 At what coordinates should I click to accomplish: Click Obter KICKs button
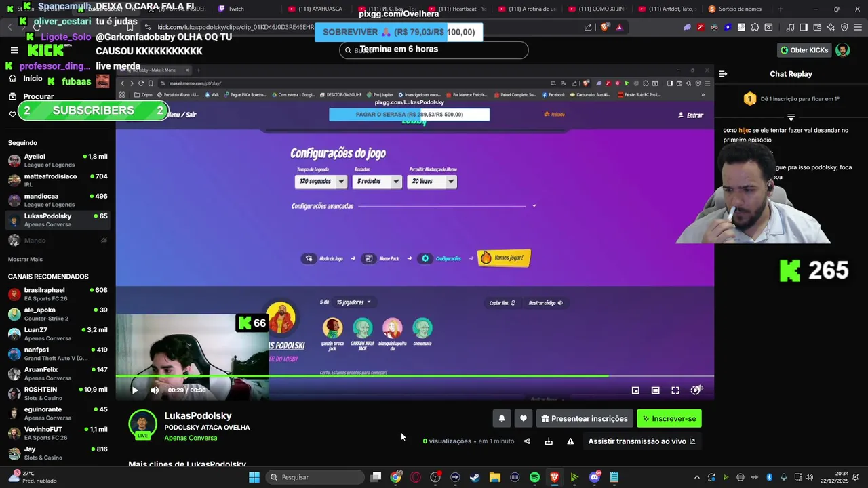pos(804,50)
